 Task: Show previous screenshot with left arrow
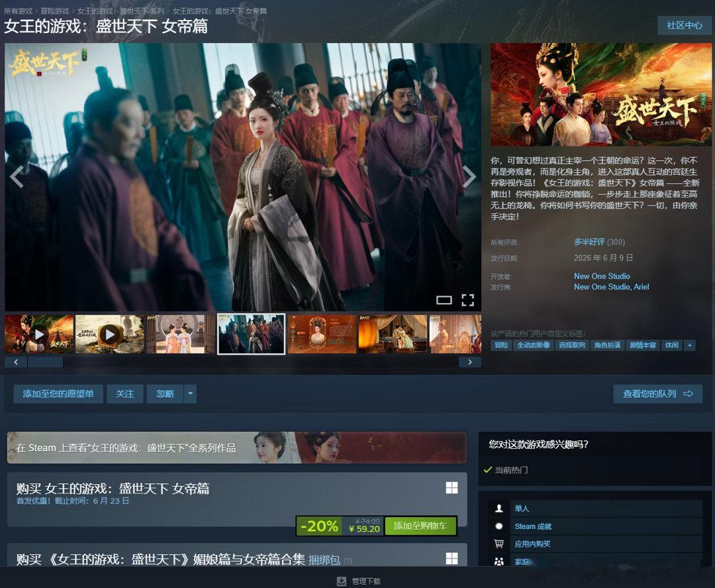[x=17, y=177]
